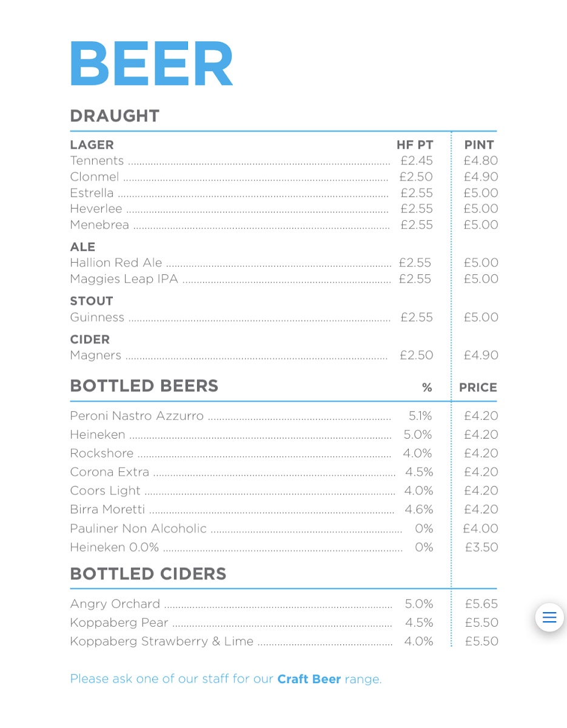Click the PRICE column header
This screenshot has width=567, height=728.
(x=478, y=388)
